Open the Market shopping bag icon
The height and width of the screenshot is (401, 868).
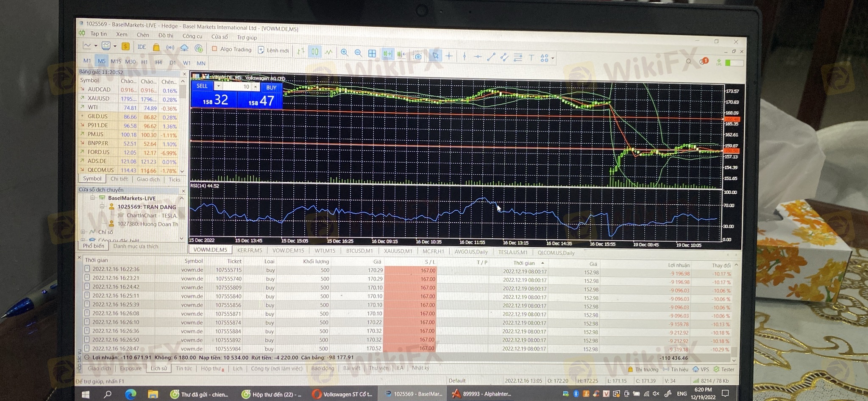click(x=156, y=47)
